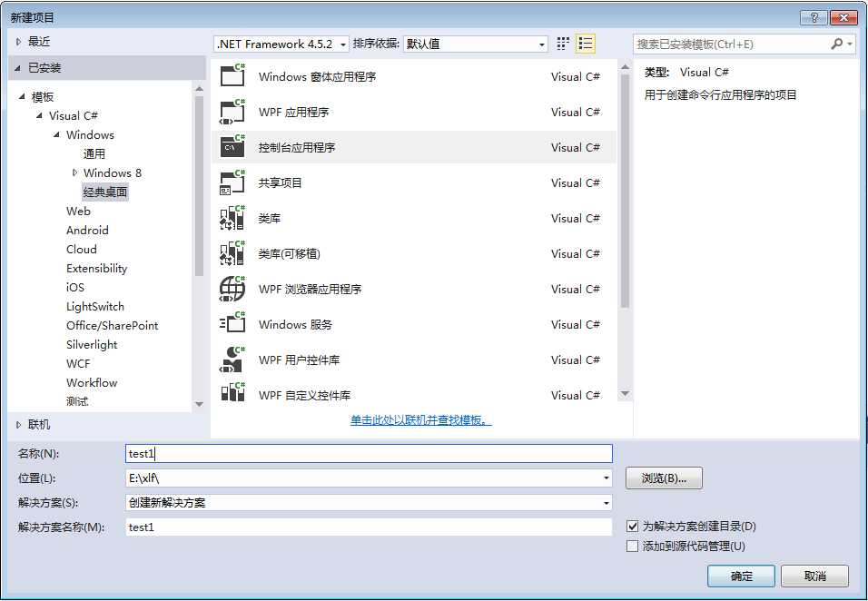Open the 位置 path dropdown
868x601 pixels.
point(607,478)
